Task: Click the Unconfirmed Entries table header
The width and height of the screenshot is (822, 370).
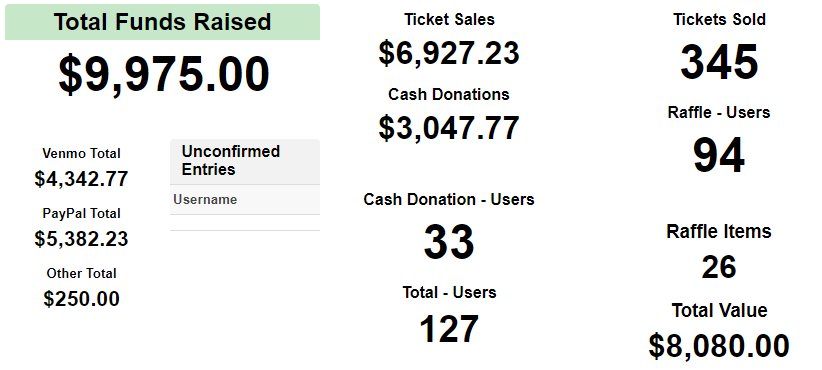Action: pyautogui.click(x=245, y=161)
